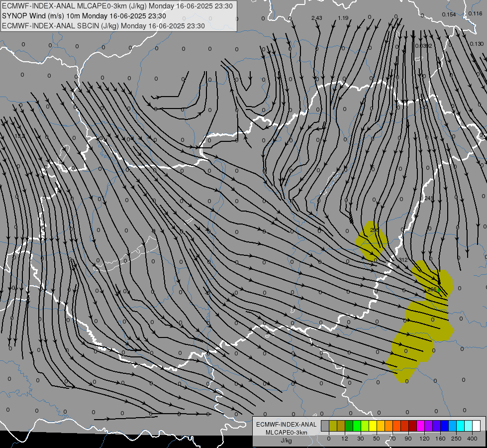
Task: Click the legend tick value 30
Action: click(361, 439)
